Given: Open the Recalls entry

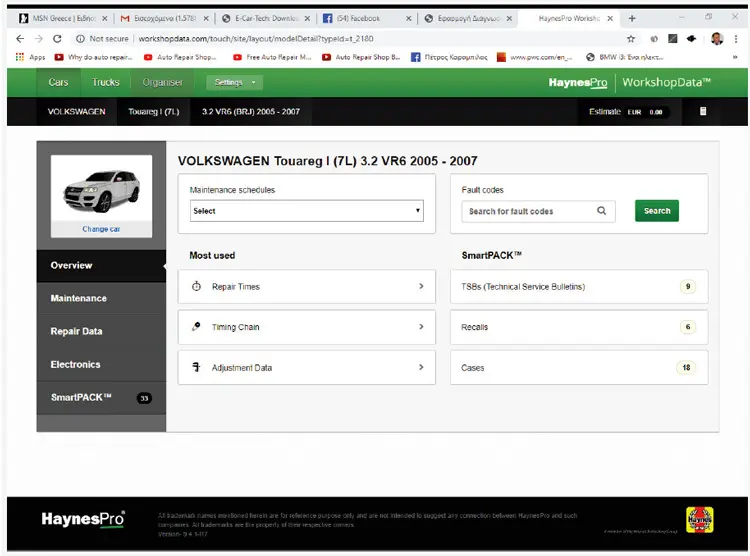Looking at the screenshot, I should click(x=579, y=327).
